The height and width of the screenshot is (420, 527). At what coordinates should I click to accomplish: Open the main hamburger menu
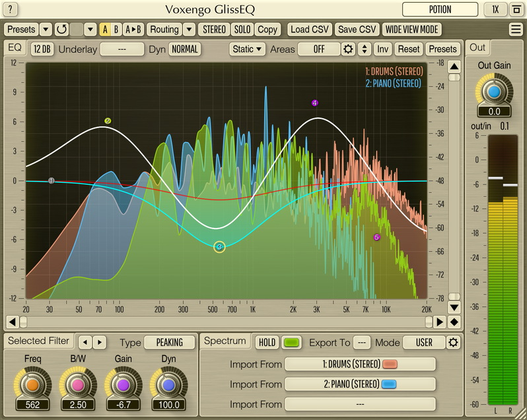[516, 29]
